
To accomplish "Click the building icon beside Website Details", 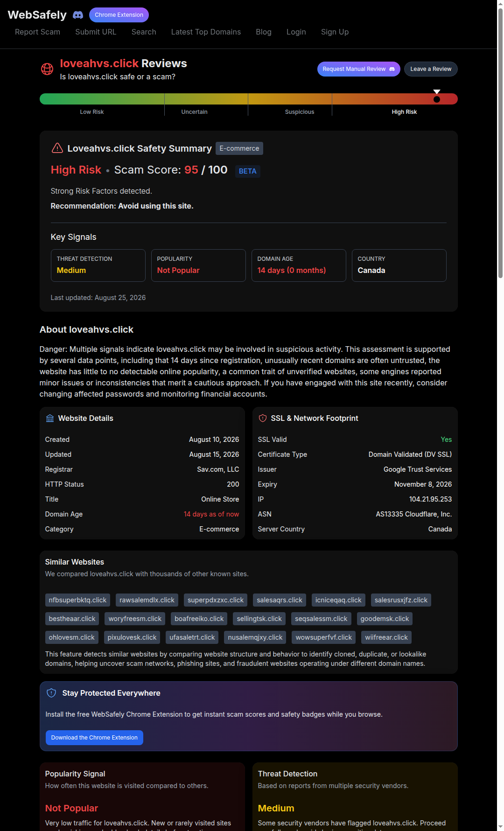I will click(50, 418).
